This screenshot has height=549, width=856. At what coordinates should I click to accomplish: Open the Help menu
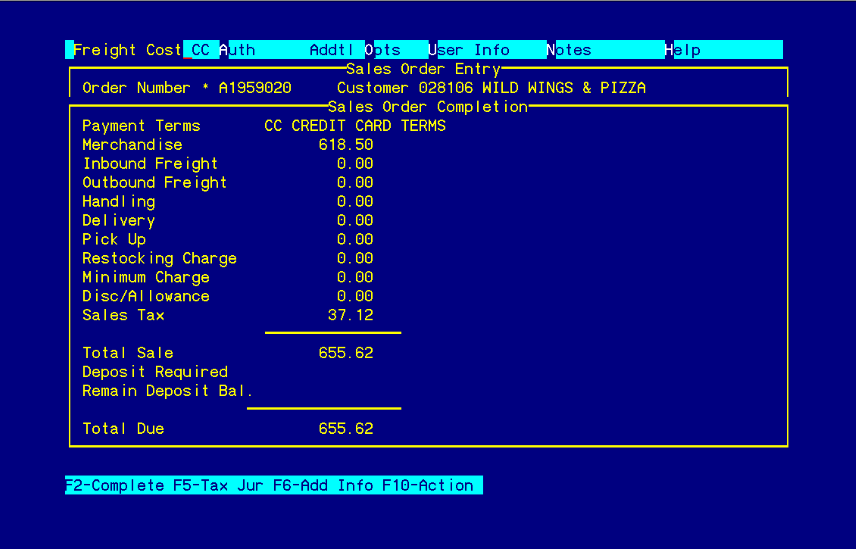(682, 50)
